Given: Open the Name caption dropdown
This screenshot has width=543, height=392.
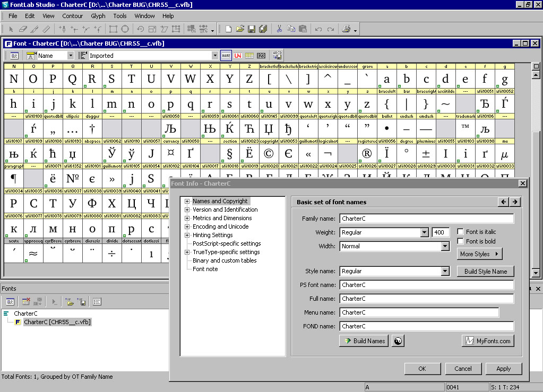Looking at the screenshot, I should [x=70, y=55].
